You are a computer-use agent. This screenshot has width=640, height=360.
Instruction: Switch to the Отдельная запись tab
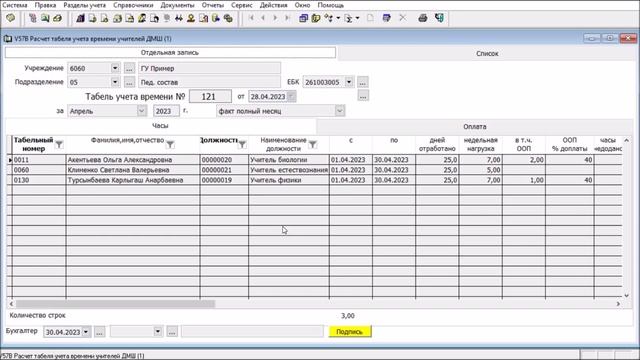(170, 53)
